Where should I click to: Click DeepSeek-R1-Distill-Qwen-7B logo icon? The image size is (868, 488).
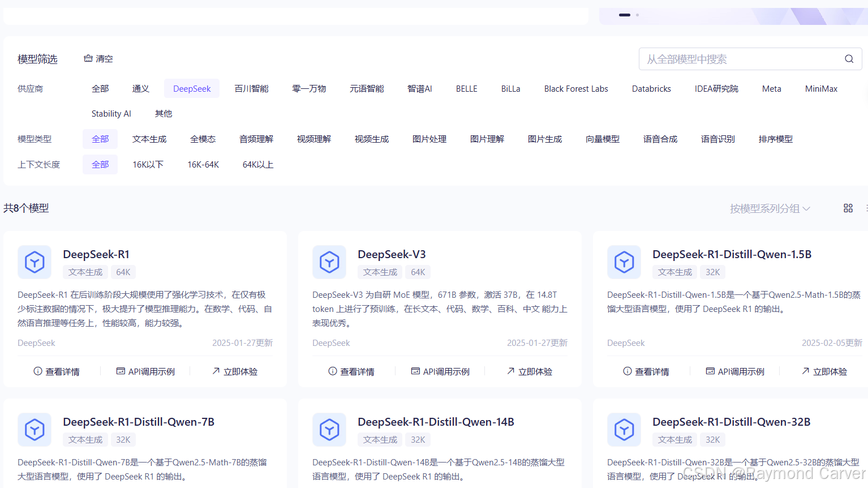35,430
